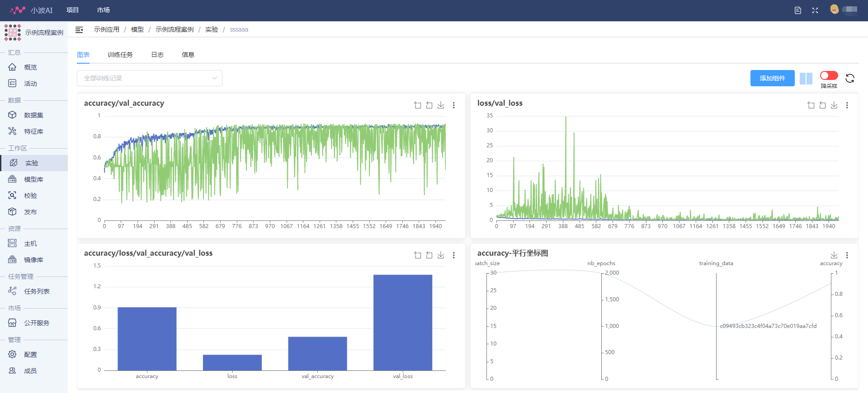The height and width of the screenshot is (393, 868).
Task: Click zoom reset icon on bar chart card
Action: point(429,255)
